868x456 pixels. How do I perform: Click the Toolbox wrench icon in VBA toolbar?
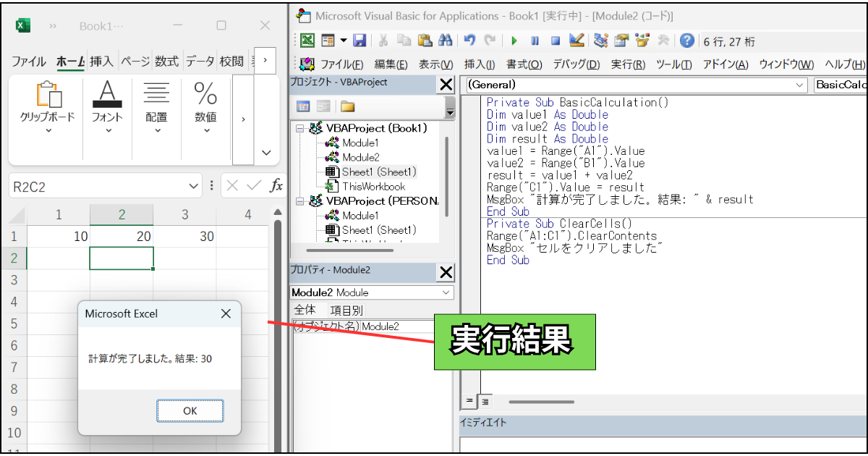click(663, 41)
